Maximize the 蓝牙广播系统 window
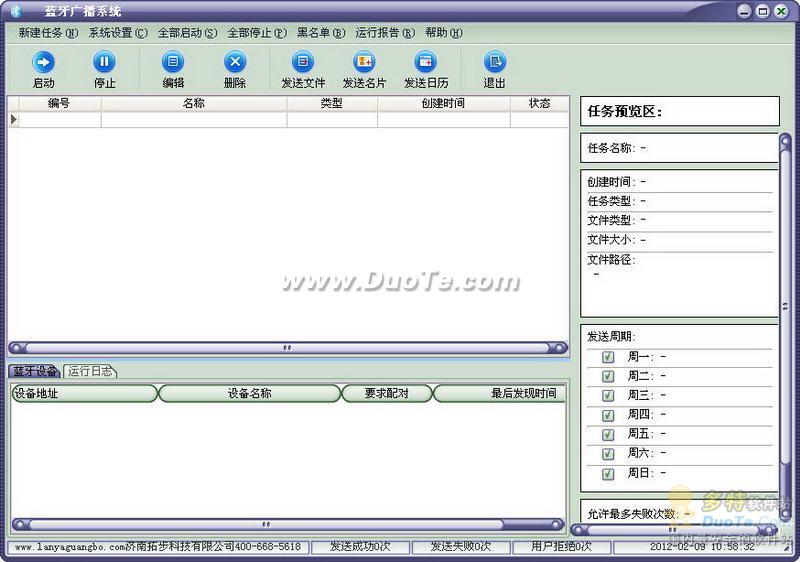Screen dimensions: 800x562 tap(763, 11)
